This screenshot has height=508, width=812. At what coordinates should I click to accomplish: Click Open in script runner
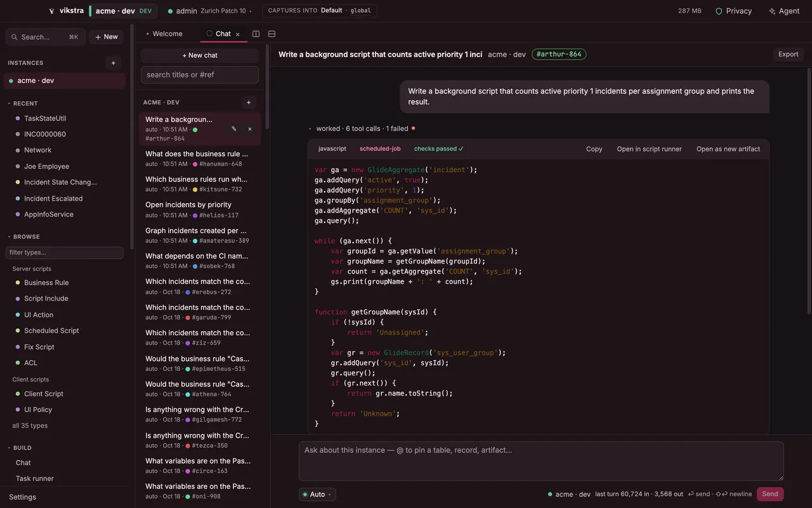pyautogui.click(x=650, y=149)
